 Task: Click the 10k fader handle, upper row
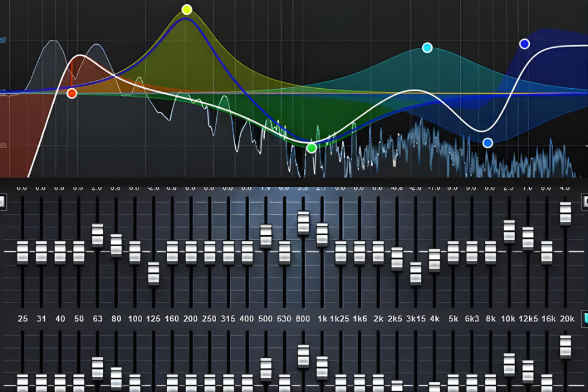(510, 232)
